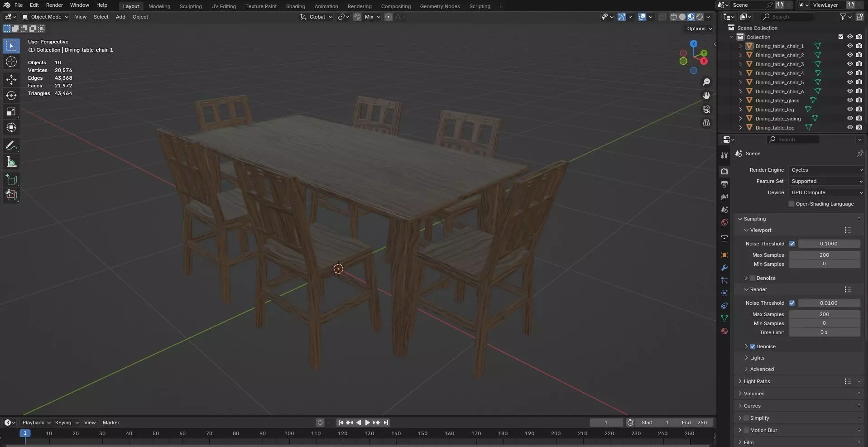The height and width of the screenshot is (447, 868).
Task: Uncheck Render Noise Threshold checkbox
Action: point(792,303)
